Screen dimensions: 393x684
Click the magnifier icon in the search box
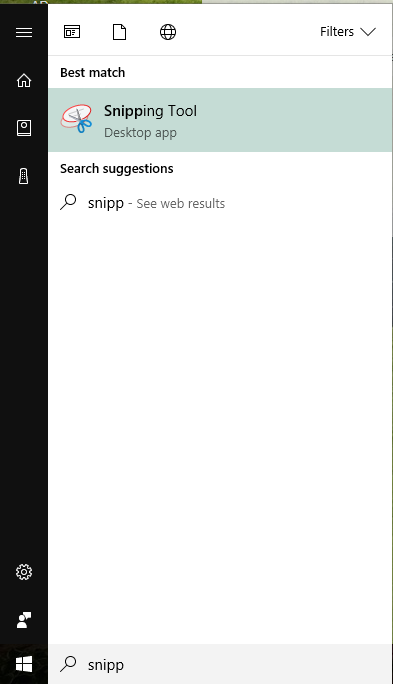pos(68,664)
